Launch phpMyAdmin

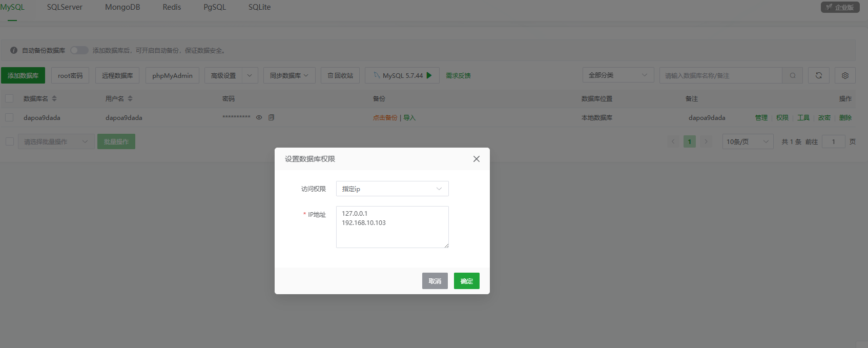pyautogui.click(x=172, y=75)
